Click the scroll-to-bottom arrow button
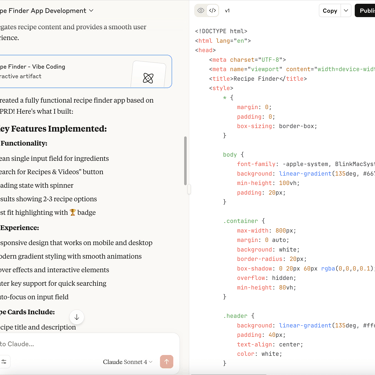The height and width of the screenshot is (375, 375). click(x=77, y=317)
